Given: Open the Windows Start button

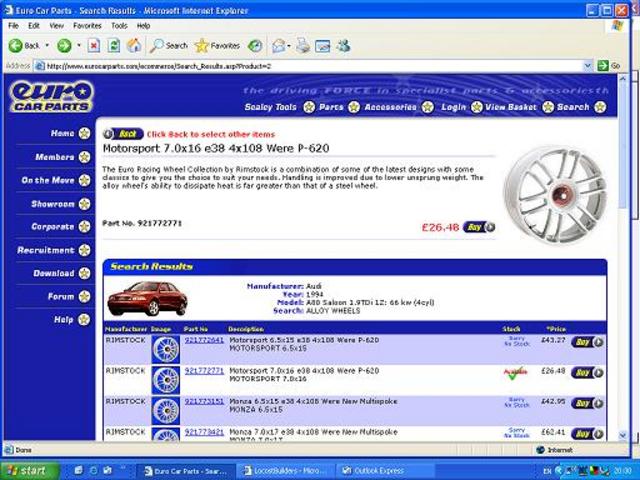Looking at the screenshot, I should (x=29, y=471).
